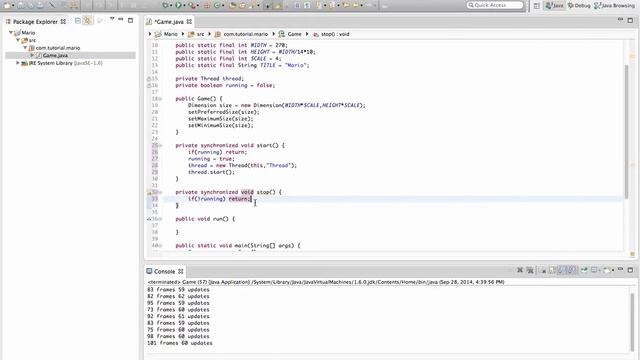The height and width of the screenshot is (360, 640).
Task: Switch to the Debug perspective
Action: 579,6
